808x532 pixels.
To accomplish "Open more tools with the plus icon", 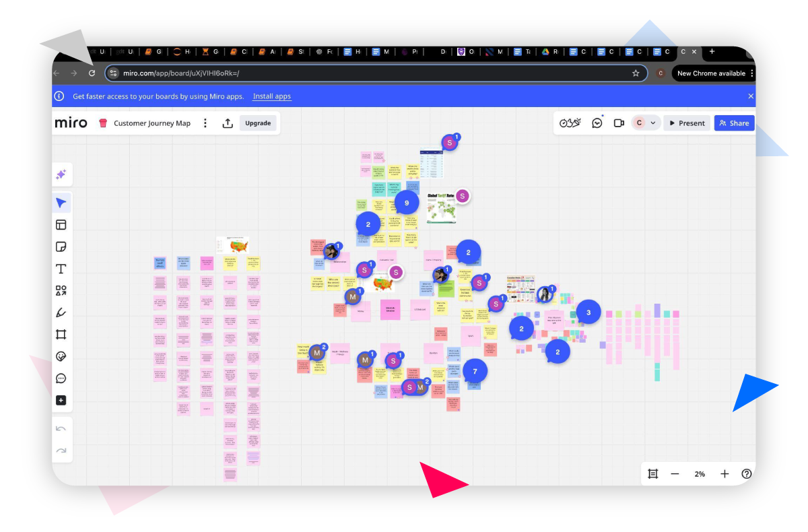I will 61,400.
